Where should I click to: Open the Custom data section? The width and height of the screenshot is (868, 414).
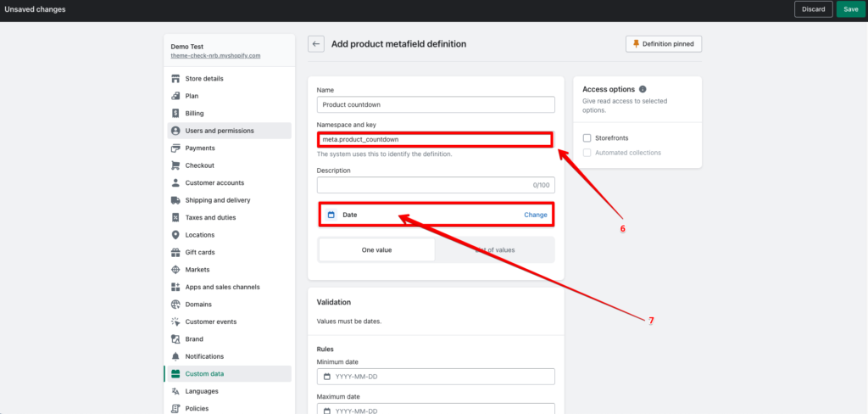[x=229, y=373]
